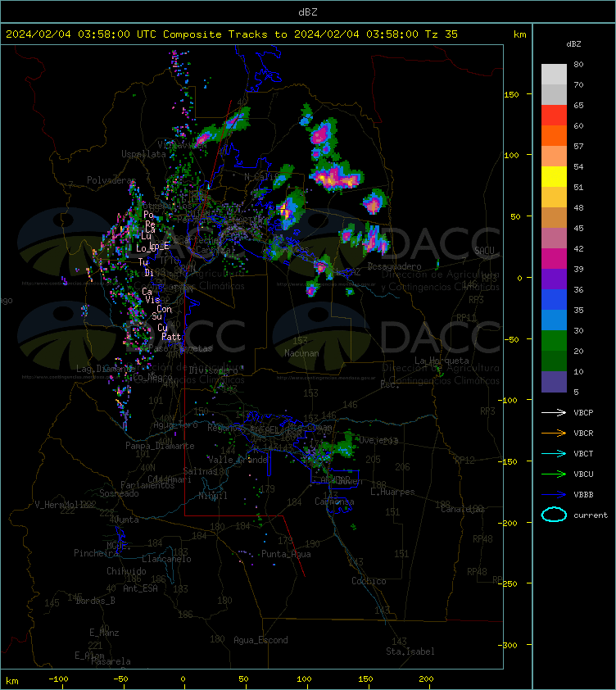Click the 'Pincheira' place label

pos(96,553)
